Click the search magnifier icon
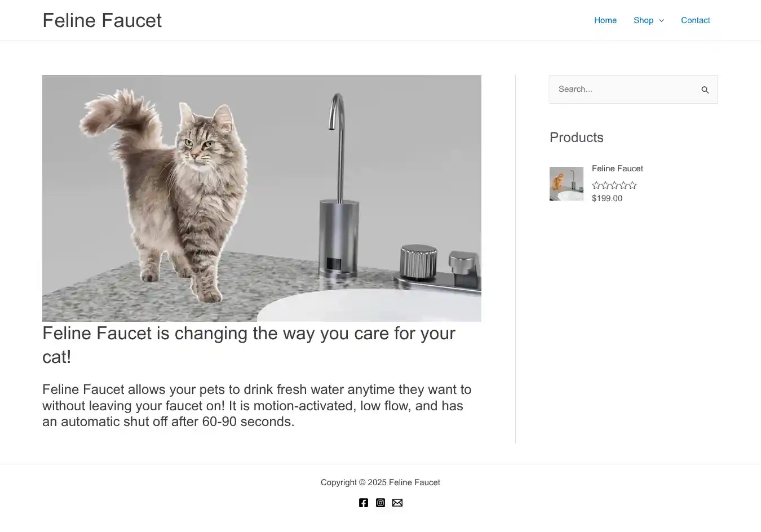761x532 pixels. (x=705, y=90)
